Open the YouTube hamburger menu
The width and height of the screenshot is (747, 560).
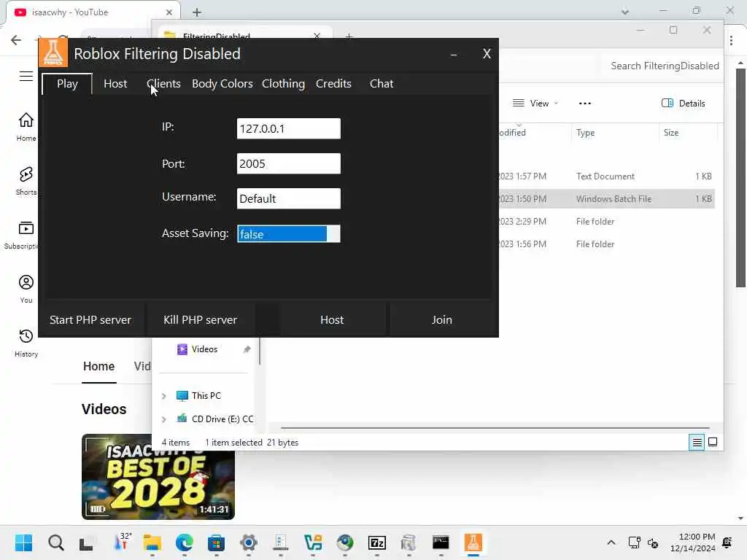point(26,76)
